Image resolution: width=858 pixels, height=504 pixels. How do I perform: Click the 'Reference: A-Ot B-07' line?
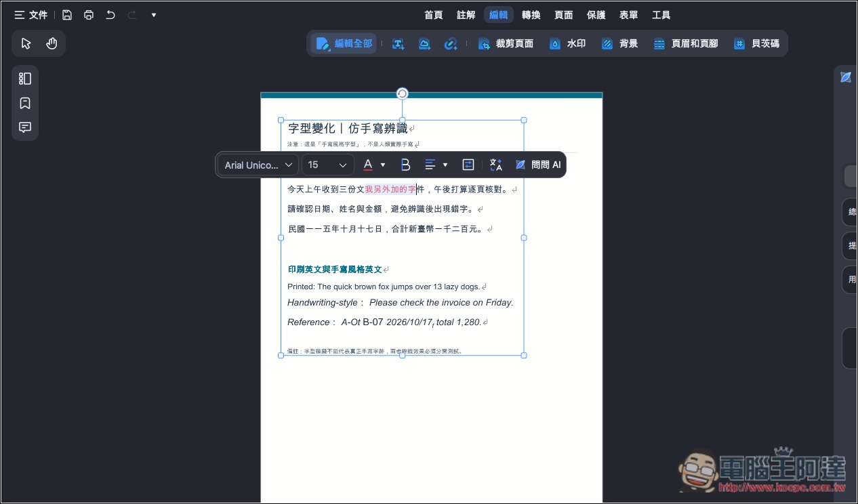pos(384,322)
